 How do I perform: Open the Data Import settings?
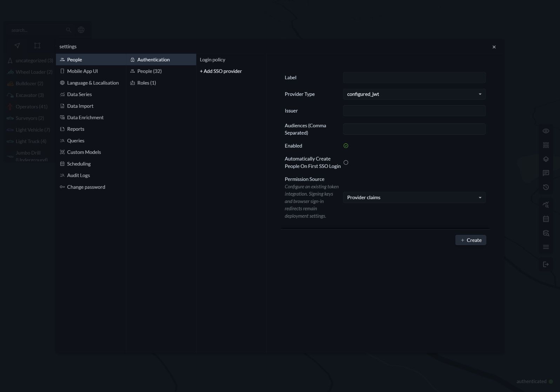click(x=91, y=106)
